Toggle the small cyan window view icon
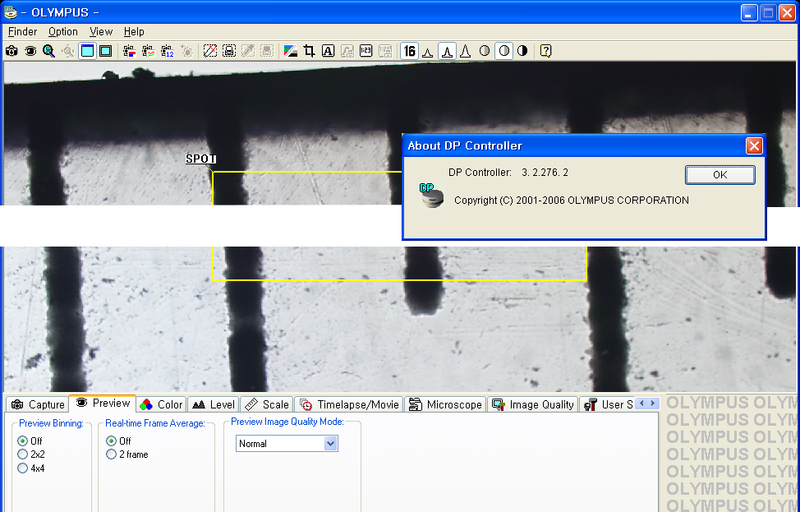 point(106,51)
